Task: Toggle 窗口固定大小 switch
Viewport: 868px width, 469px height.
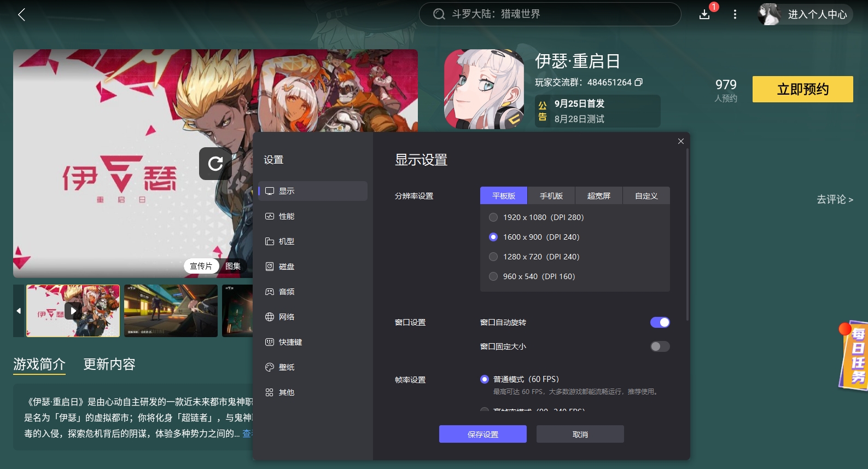Action: tap(660, 346)
